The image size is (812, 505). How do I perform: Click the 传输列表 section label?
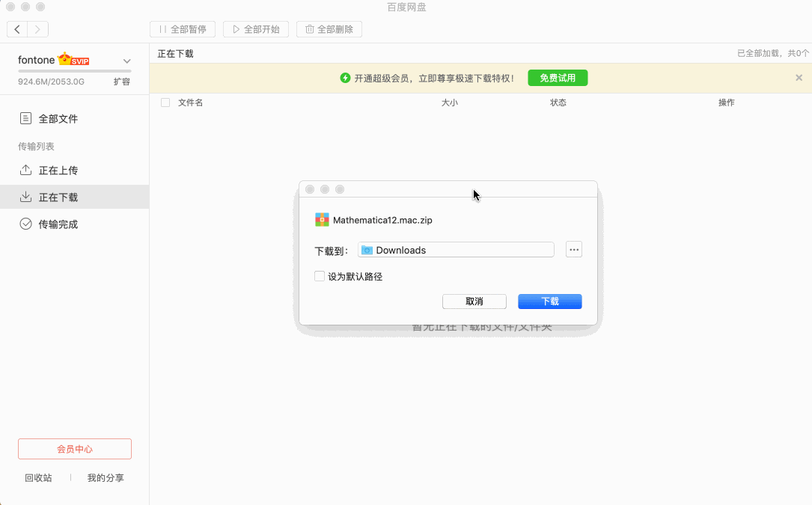(36, 147)
